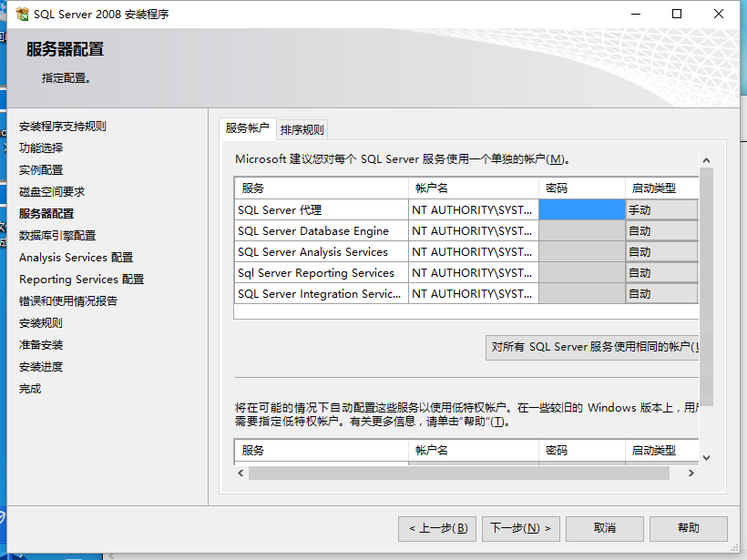Viewport: 747px width, 560px height.
Task: Click the 启动类型 column header in the upper table
Action: pos(662,188)
